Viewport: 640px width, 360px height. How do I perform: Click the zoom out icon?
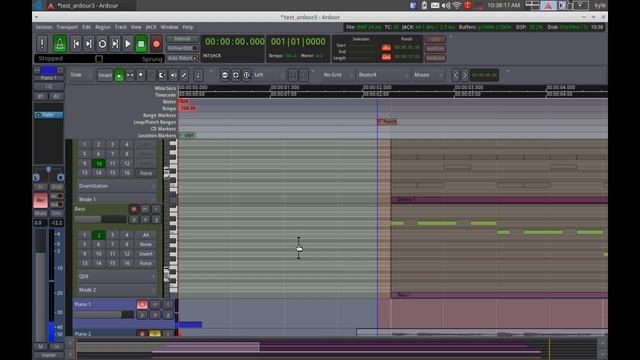(x=224, y=75)
